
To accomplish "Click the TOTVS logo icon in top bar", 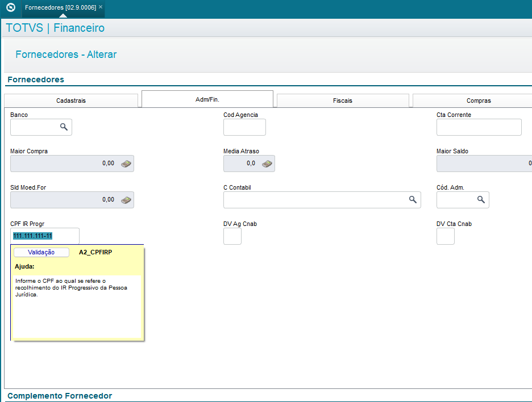I will [x=11, y=7].
